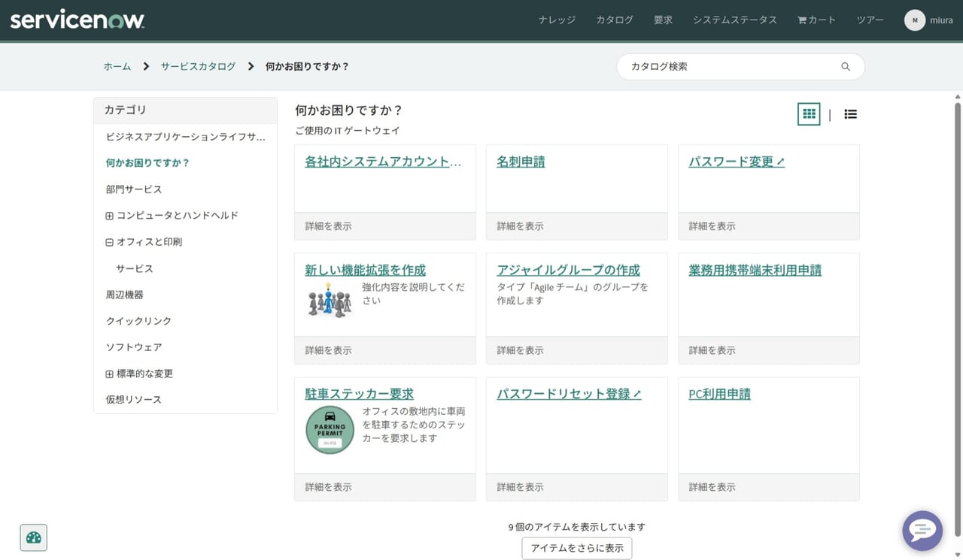Image resolution: width=963 pixels, height=560 pixels.
Task: Switch to grid view icon
Action: [x=809, y=114]
